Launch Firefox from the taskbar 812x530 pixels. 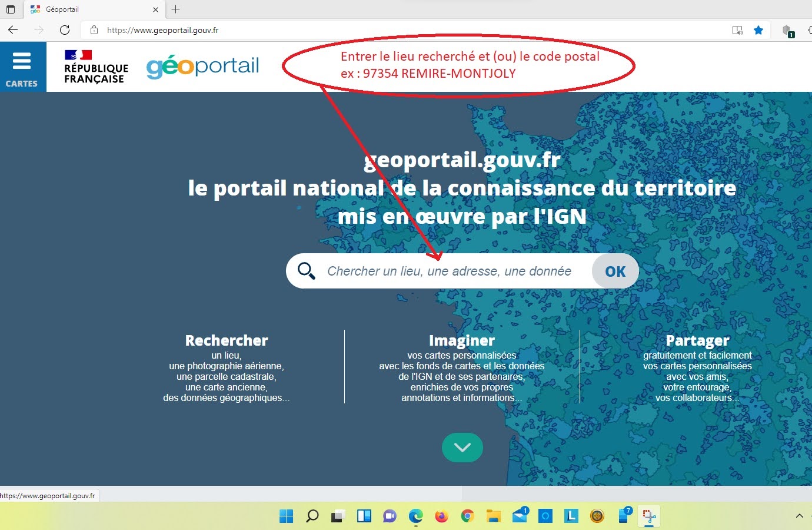click(x=441, y=516)
